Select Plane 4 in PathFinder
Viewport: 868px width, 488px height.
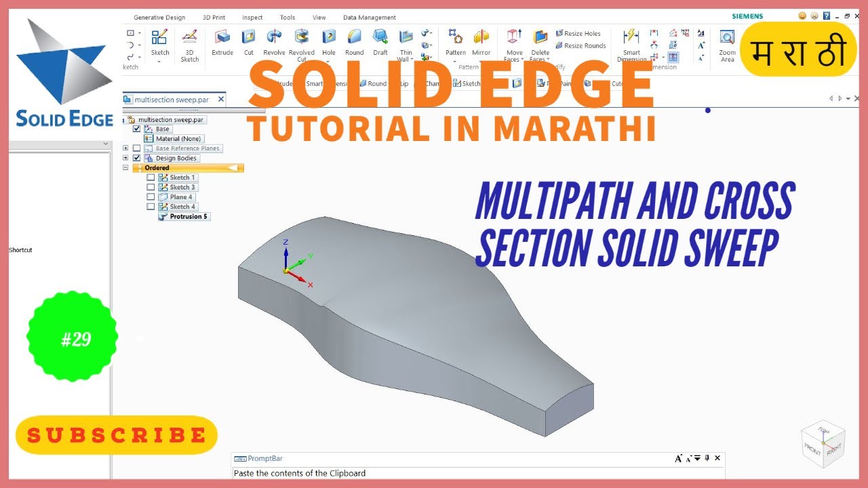[x=176, y=197]
